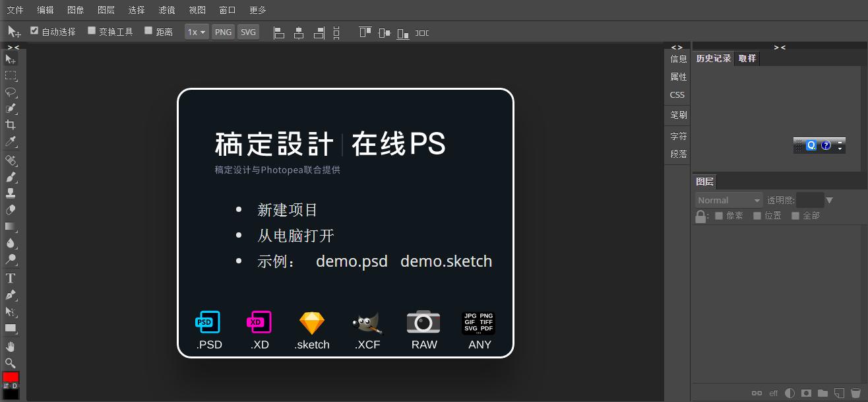This screenshot has width=868, height=402.
Task: Click the 新建项目 link
Action: point(287,209)
